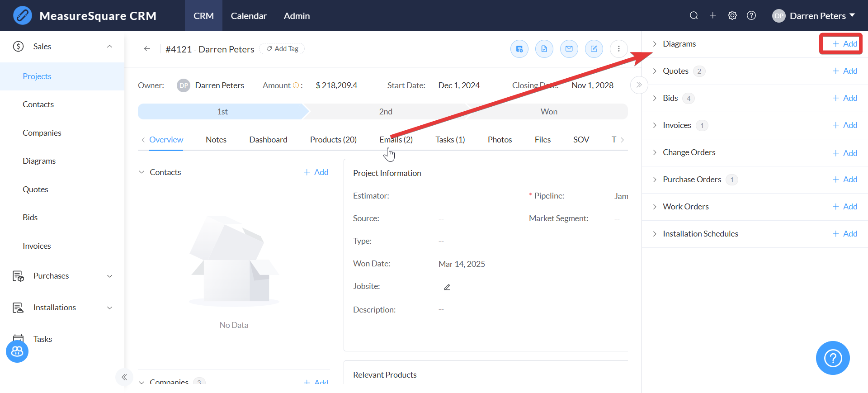Screen dimensions: 868x393
Task: Open the Admin top navigation item
Action: 297,16
